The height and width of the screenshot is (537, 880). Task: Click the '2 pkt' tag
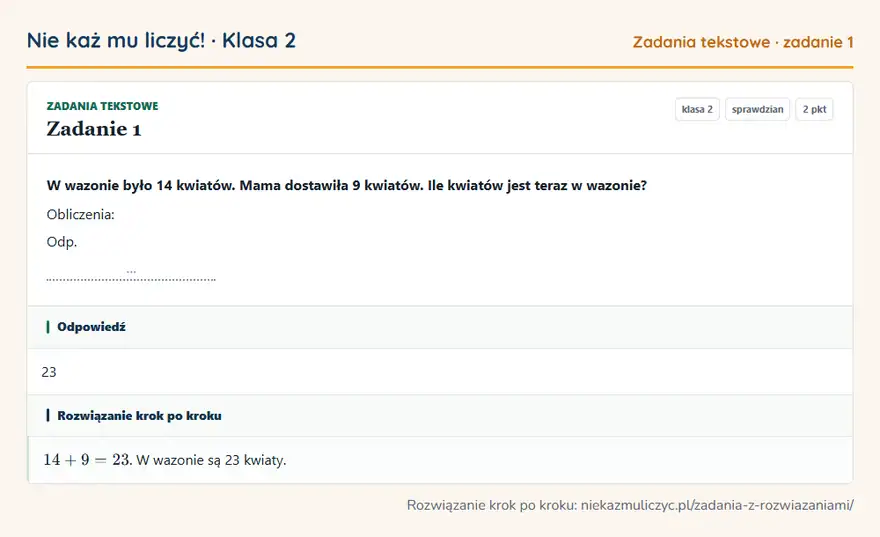(x=814, y=109)
